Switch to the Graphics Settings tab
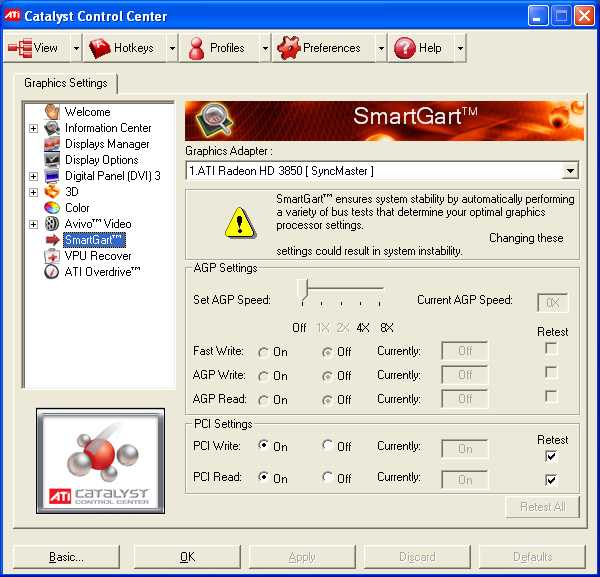 [x=65, y=83]
